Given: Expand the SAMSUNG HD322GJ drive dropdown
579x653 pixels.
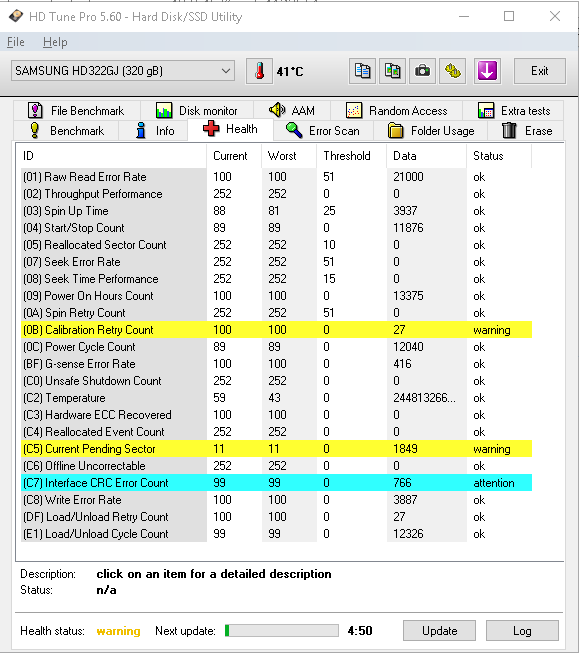Looking at the screenshot, I should (123, 71).
